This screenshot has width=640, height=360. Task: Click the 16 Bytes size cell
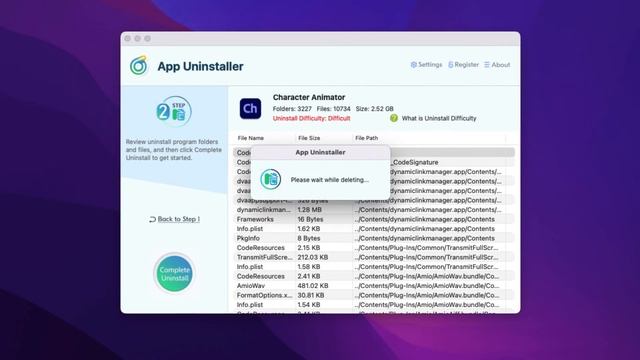click(310, 219)
